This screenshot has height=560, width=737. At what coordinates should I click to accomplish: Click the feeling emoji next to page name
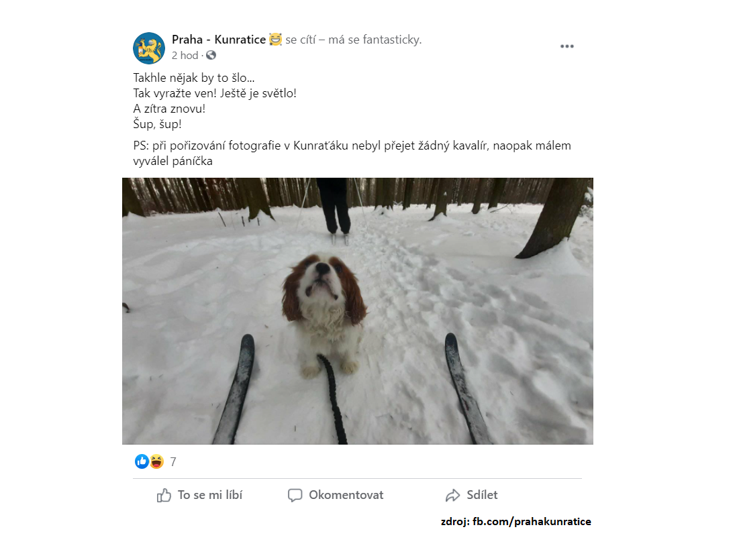point(275,40)
